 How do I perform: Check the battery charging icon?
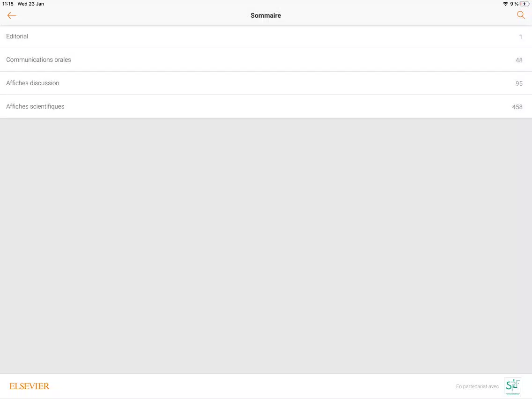524,4
